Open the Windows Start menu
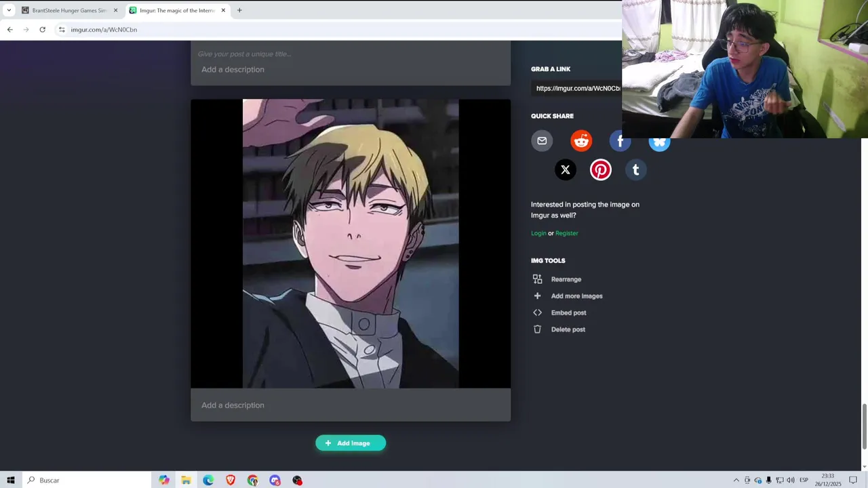 pyautogui.click(x=11, y=480)
